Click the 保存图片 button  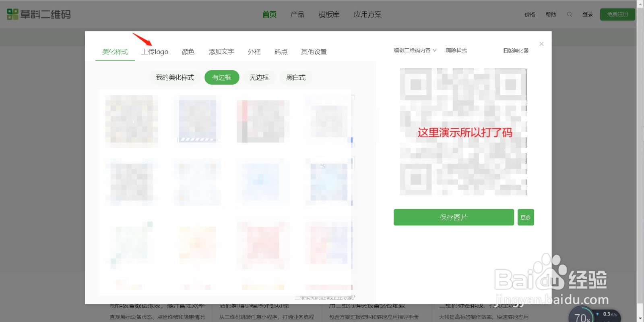[x=454, y=217]
